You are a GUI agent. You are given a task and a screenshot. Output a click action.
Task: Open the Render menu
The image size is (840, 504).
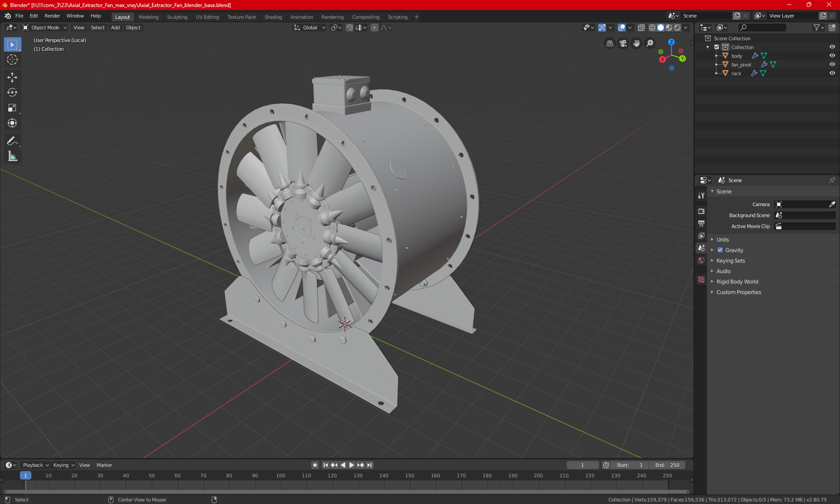point(52,16)
